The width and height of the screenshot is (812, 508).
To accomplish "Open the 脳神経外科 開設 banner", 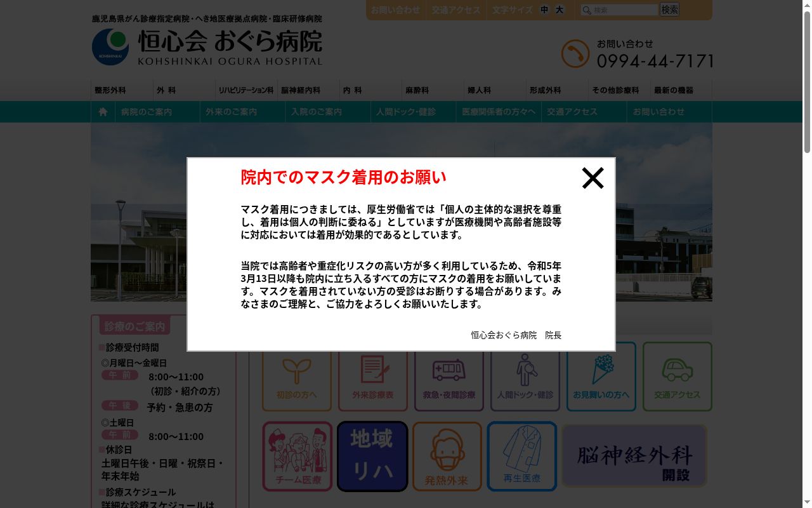I will pyautogui.click(x=634, y=456).
